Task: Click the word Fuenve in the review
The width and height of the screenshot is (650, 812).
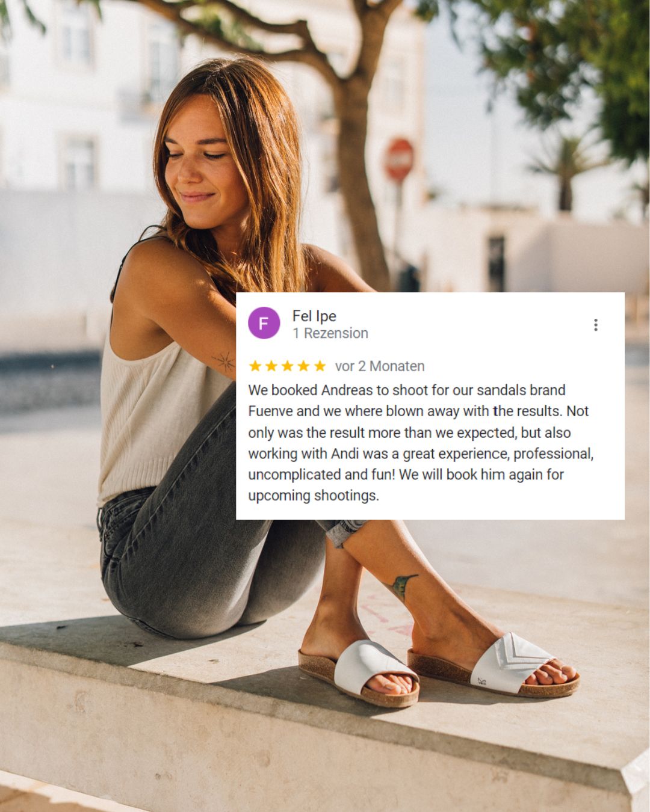Action: pos(270,411)
